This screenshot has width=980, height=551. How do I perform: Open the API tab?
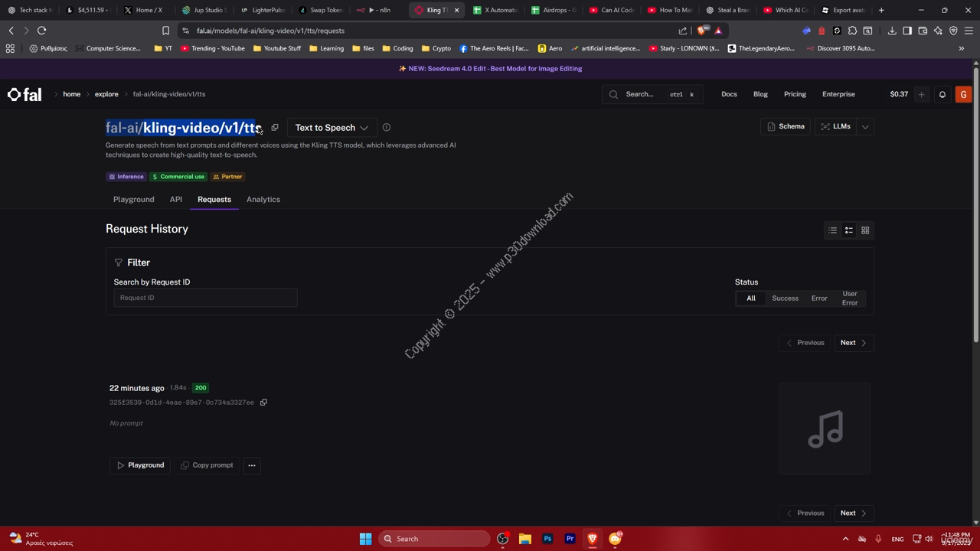176,200
